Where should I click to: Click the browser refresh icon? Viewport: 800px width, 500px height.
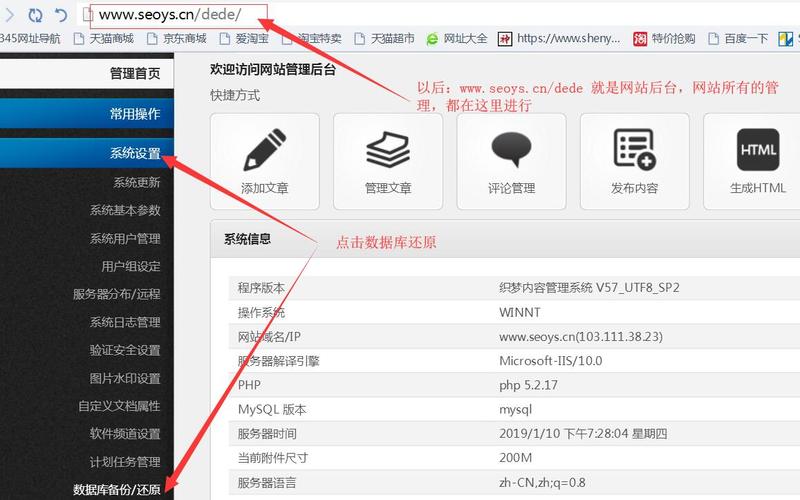click(35, 15)
